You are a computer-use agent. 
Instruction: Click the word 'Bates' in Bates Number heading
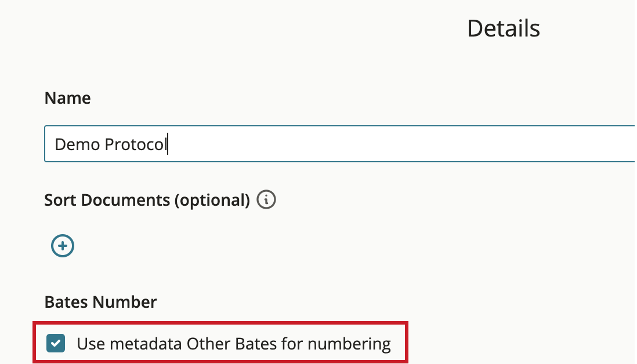coord(66,302)
